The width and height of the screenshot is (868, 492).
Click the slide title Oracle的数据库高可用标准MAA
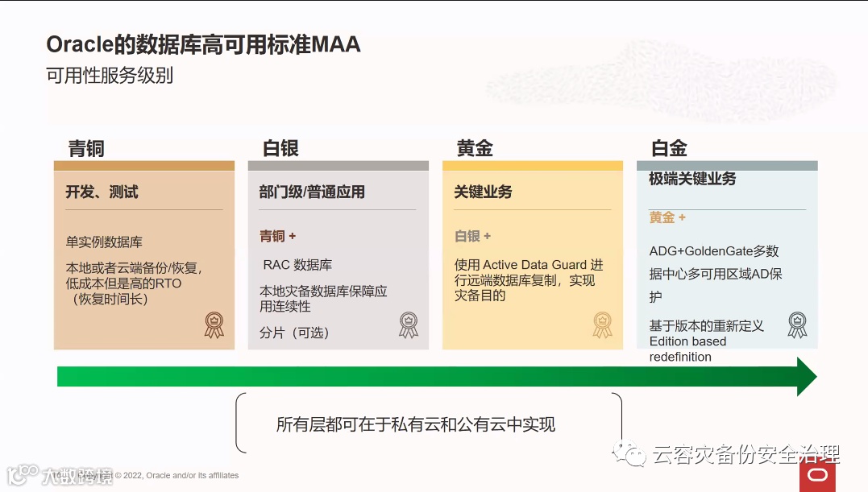203,44
